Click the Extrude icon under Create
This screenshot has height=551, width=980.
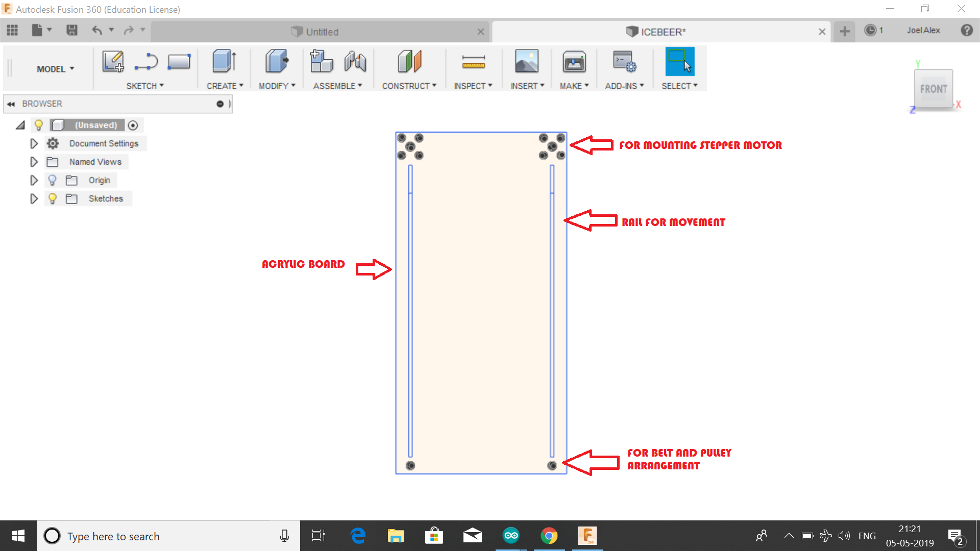tap(224, 62)
